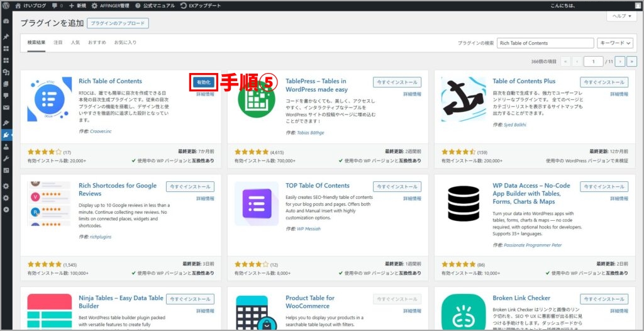Image resolution: width=644 pixels, height=331 pixels.
Task: Click 有効化 for Rich Table of Contents
Action: [203, 82]
